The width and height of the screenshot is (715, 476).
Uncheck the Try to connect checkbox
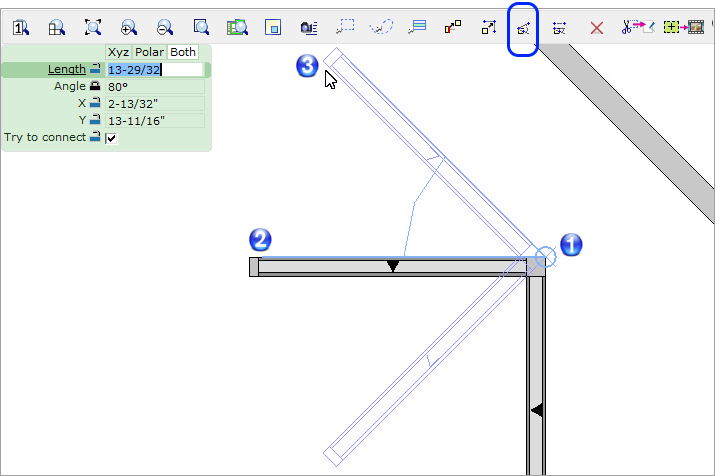tap(111, 138)
